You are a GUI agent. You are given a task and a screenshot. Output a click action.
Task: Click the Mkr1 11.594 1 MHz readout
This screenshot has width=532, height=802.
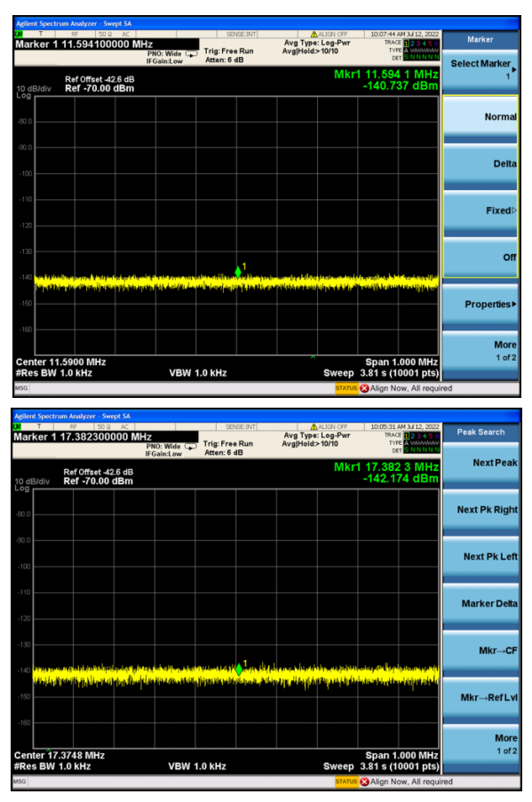click(x=386, y=75)
